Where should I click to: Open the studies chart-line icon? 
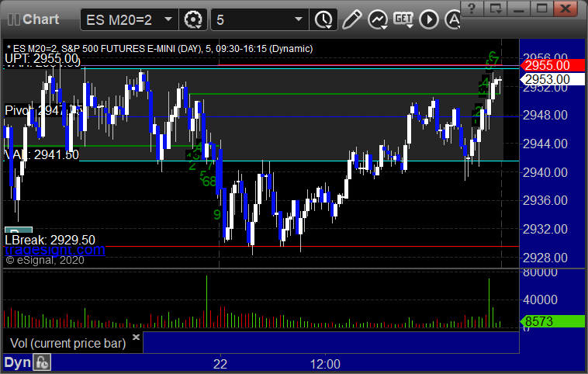point(378,19)
